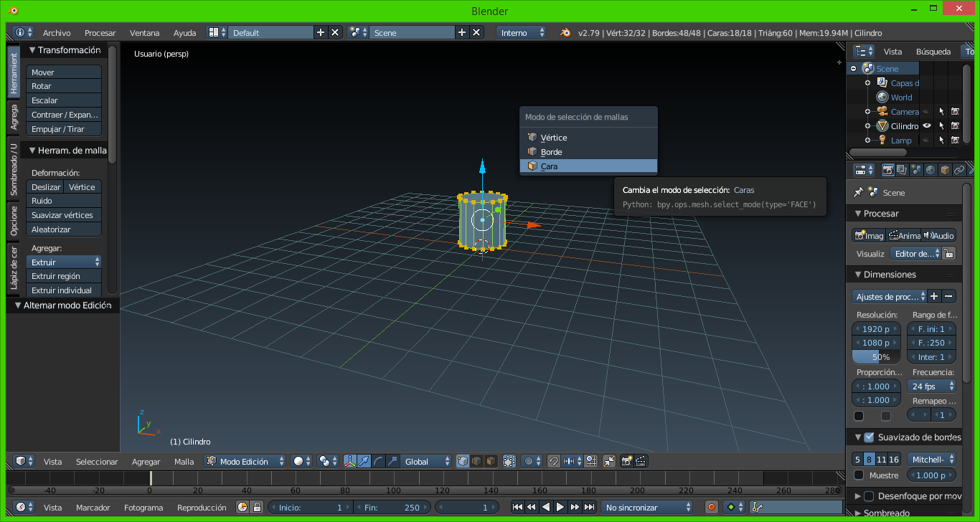Open the Archivo menu
The image size is (980, 522).
pos(57,33)
